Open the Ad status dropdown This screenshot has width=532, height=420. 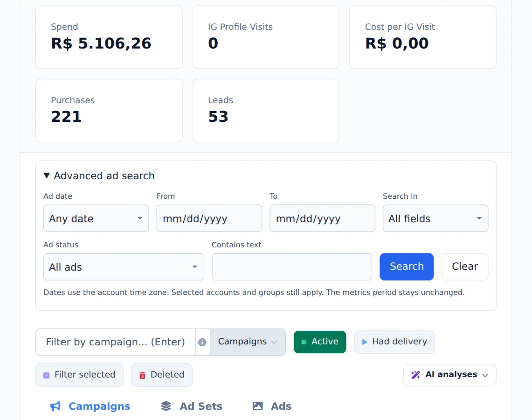(124, 267)
